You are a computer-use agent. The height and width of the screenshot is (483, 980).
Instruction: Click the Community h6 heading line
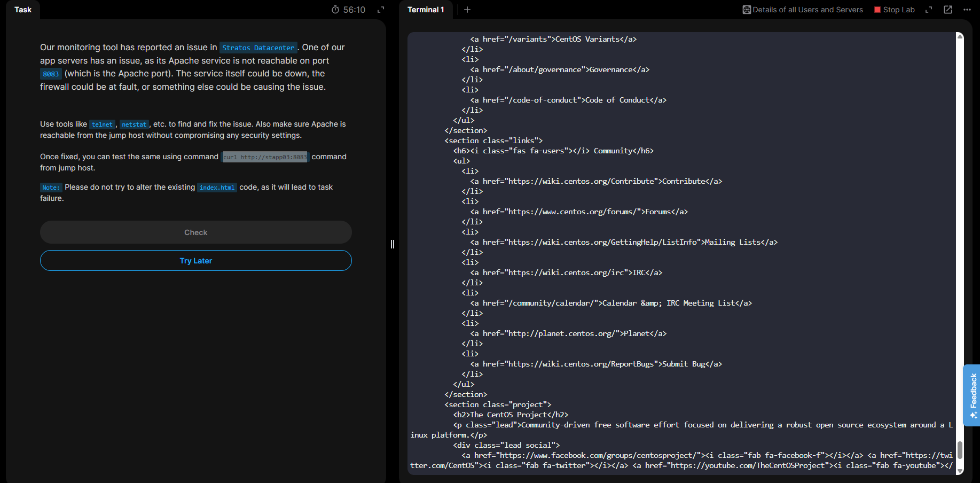click(x=553, y=151)
